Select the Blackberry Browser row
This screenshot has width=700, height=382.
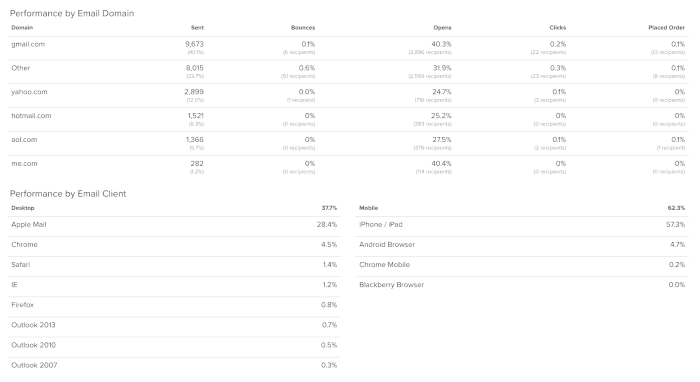coord(522,287)
